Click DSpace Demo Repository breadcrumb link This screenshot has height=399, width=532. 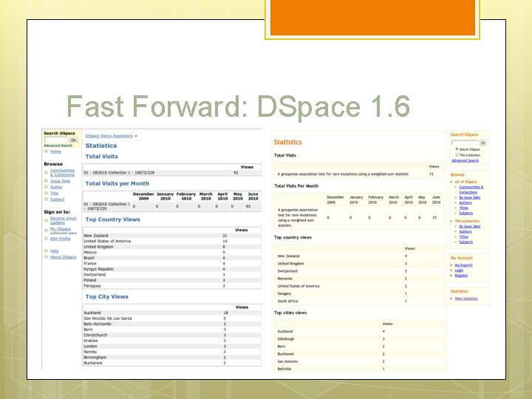(109, 136)
